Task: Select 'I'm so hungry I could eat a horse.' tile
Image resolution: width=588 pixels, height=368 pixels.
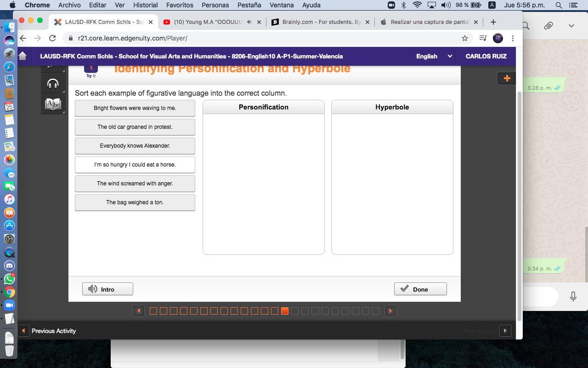Action: [135, 165]
